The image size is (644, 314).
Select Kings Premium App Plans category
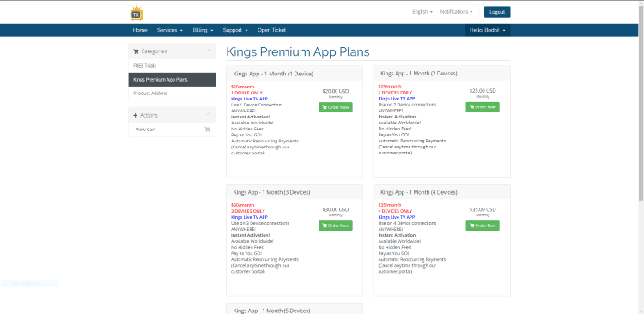click(172, 80)
